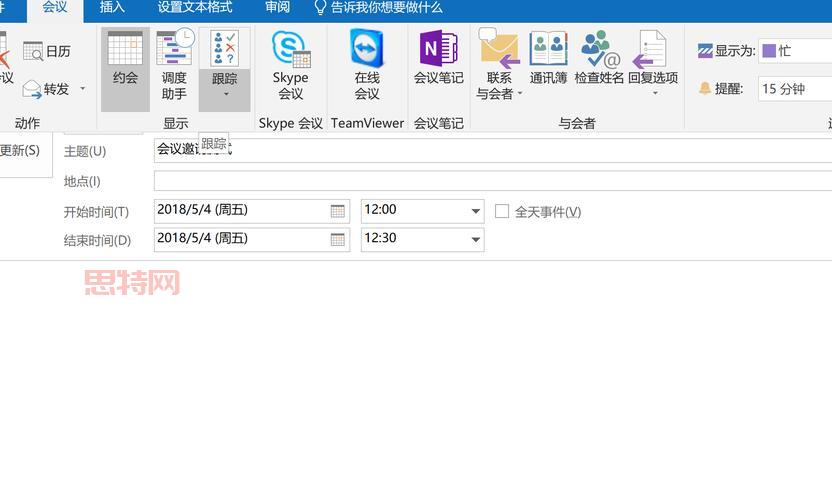Open 调度助手 scheduling assistant
This screenshot has width=832, height=500.
point(174,66)
